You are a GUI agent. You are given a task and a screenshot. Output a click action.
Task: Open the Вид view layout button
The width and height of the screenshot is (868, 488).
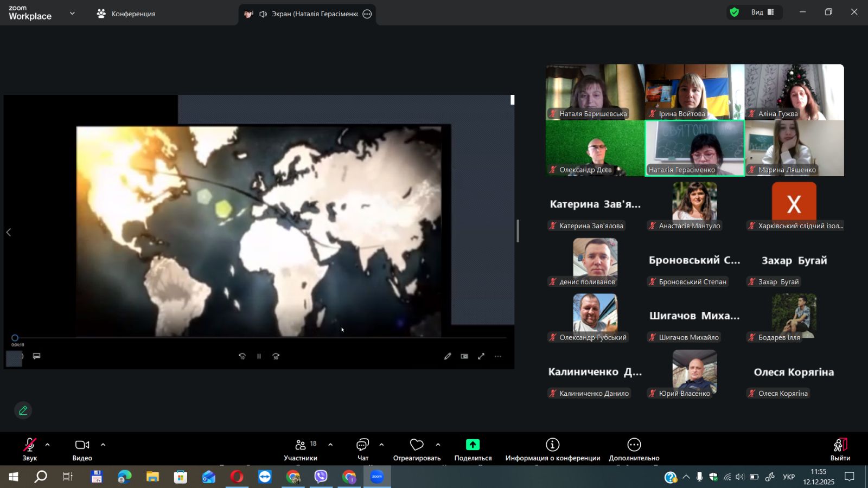click(x=762, y=12)
